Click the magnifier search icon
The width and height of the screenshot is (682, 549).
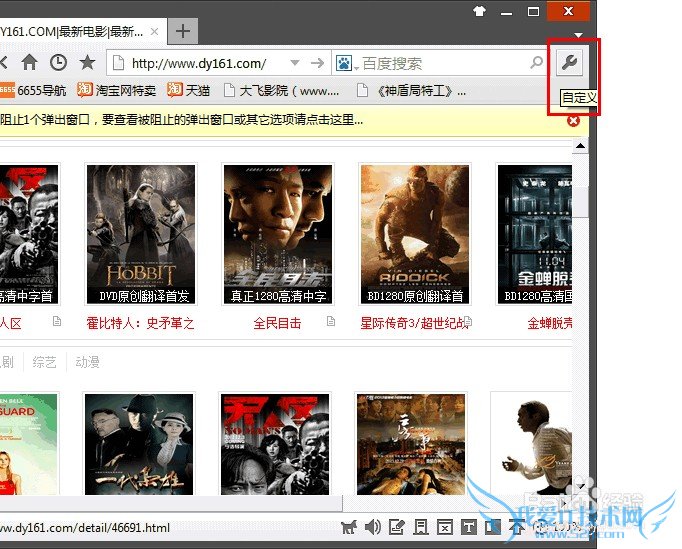[536, 63]
